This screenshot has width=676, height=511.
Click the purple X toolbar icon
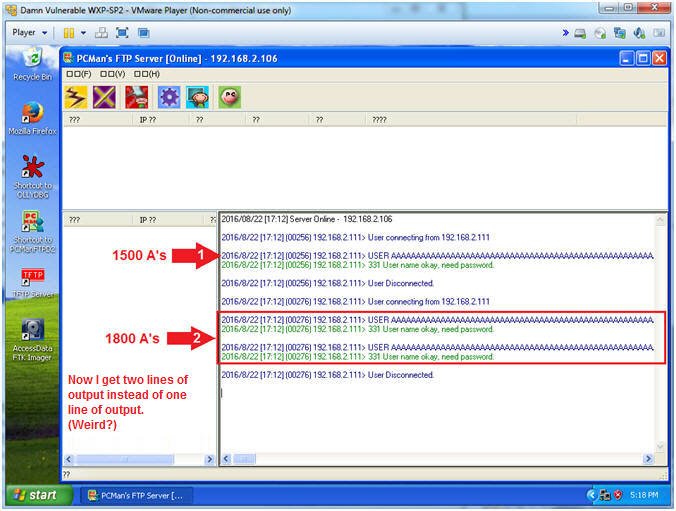pyautogui.click(x=104, y=97)
